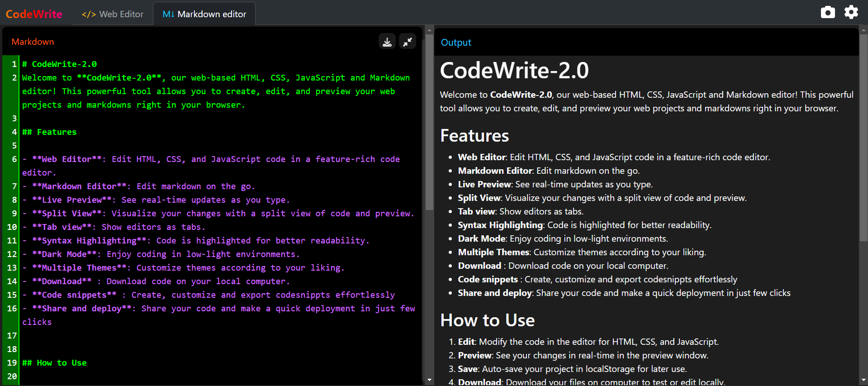Click 'Live Preview' bullet in output
Image resolution: width=868 pixels, height=386 pixels.
click(555, 184)
